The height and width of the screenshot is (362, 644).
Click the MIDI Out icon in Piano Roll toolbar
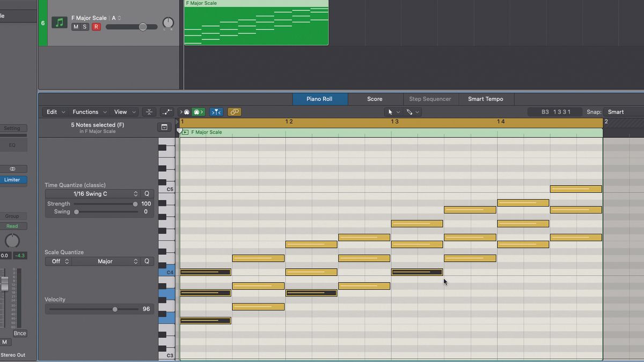[x=199, y=112]
